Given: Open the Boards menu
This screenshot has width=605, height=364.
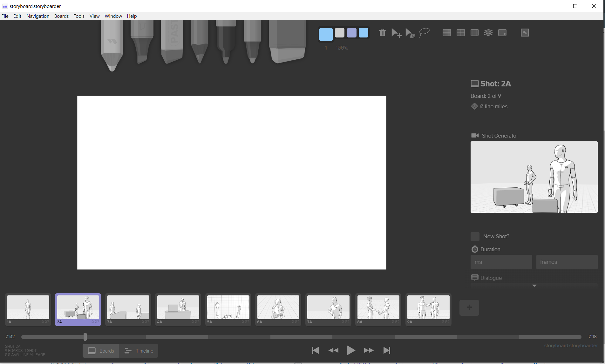Looking at the screenshot, I should 61,16.
